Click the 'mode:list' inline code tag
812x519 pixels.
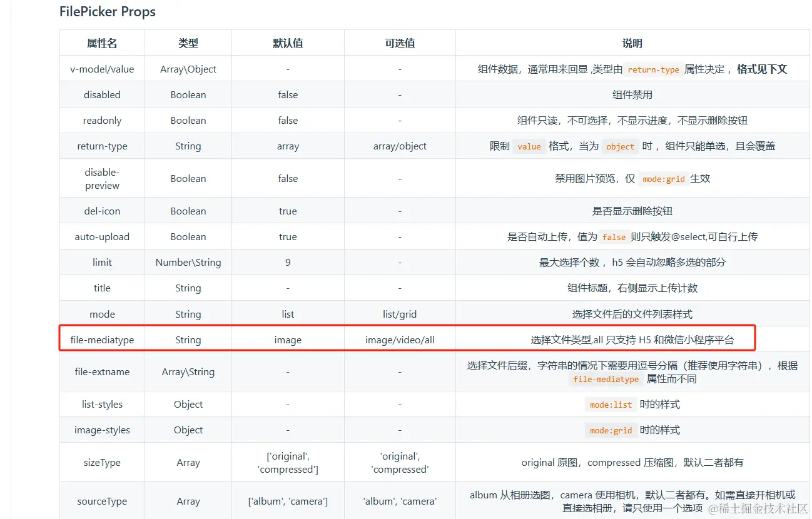[611, 405]
